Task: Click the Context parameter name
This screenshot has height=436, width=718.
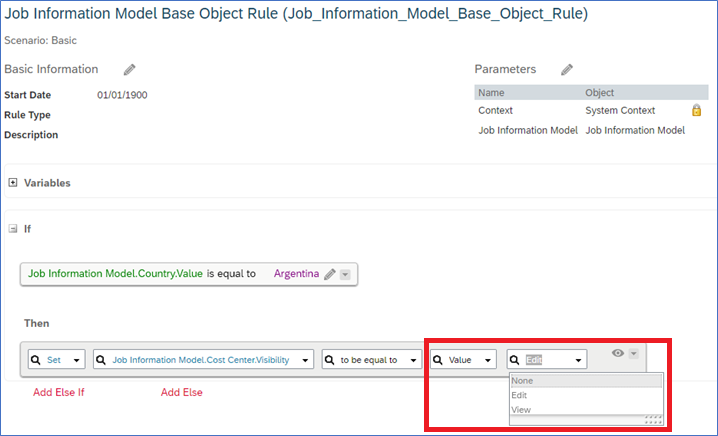Action: 495,110
